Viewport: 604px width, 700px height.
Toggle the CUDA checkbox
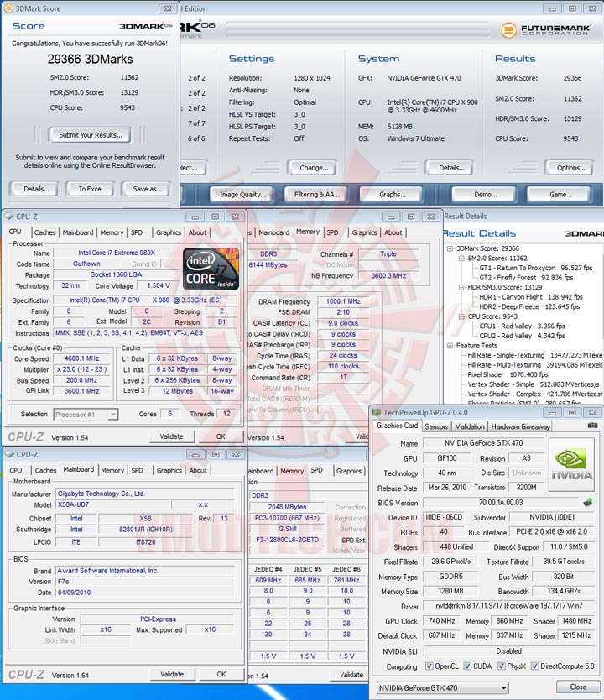[x=467, y=666]
